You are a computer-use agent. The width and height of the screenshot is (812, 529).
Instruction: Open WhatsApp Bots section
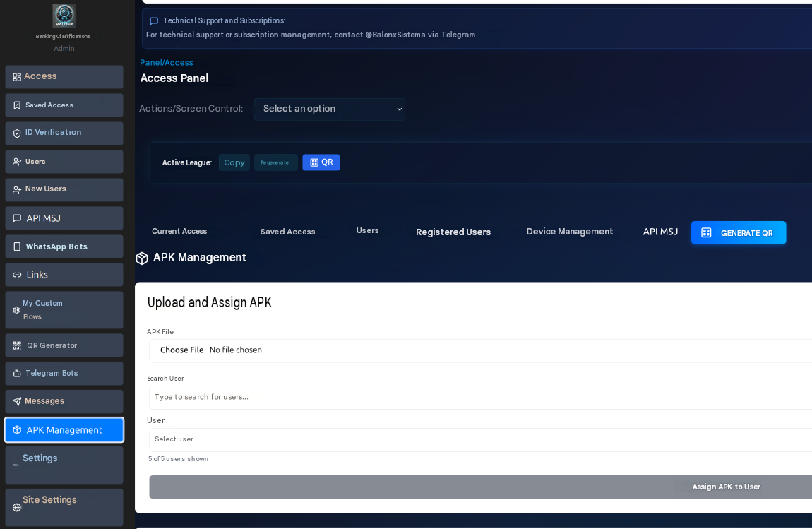pyautogui.click(x=64, y=246)
